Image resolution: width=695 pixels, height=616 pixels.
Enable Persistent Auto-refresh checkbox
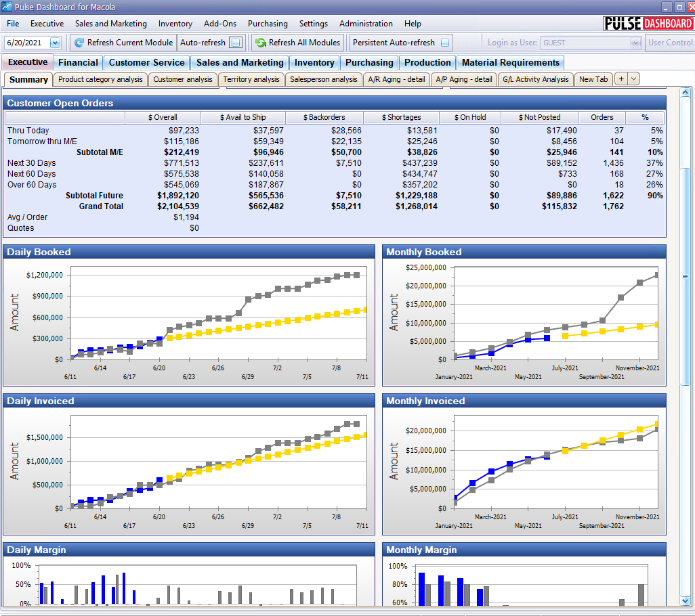click(x=445, y=43)
